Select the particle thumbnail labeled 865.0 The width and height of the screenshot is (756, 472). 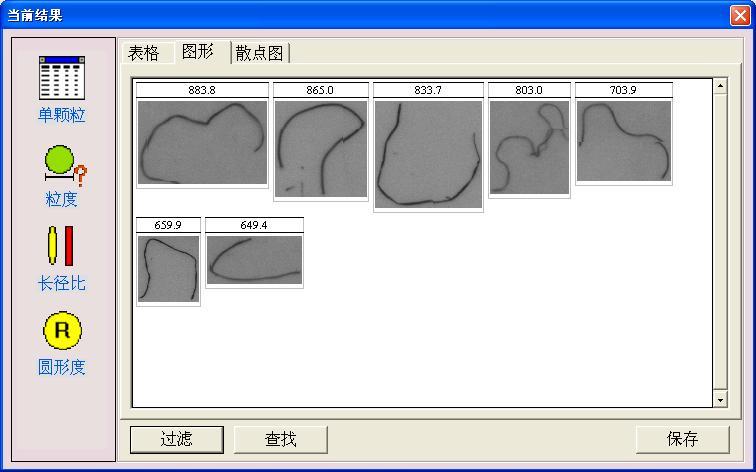tap(321, 148)
